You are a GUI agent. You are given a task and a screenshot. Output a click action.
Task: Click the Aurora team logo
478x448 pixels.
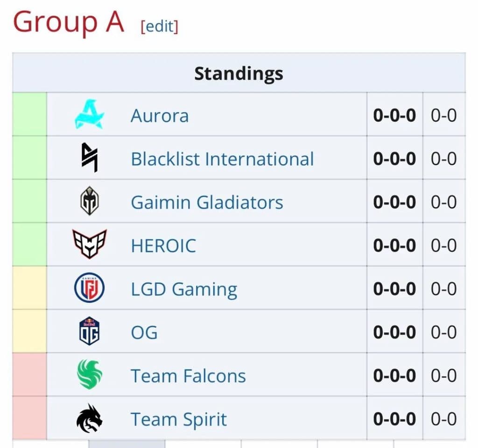(x=89, y=115)
